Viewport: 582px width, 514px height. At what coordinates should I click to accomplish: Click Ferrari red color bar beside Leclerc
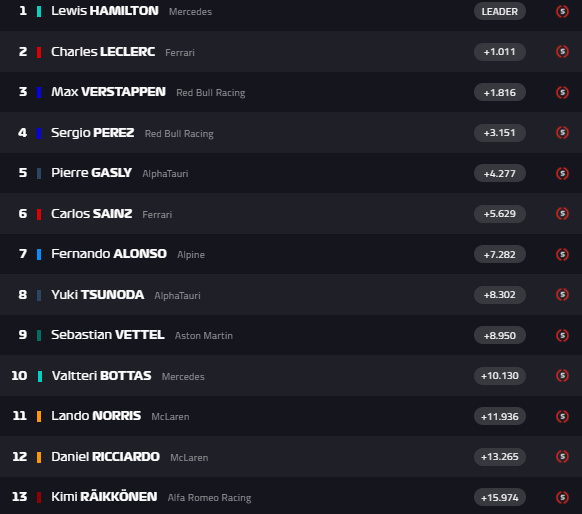click(39, 52)
